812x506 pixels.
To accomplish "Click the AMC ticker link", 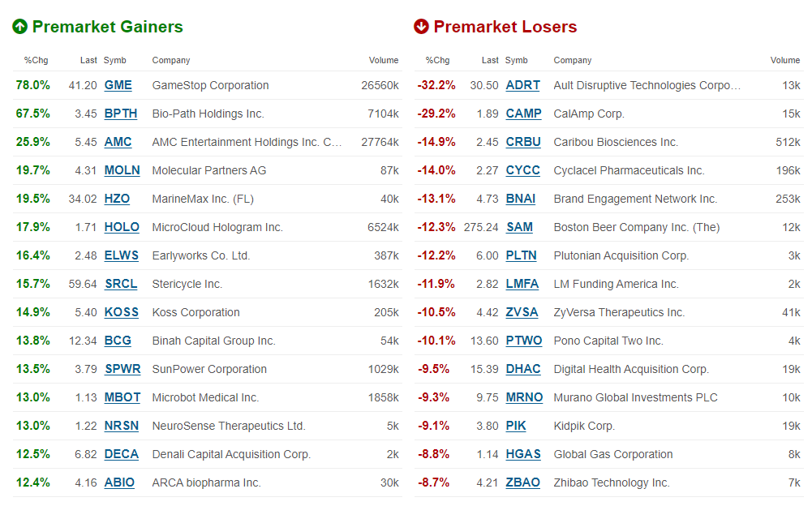I will click(118, 142).
